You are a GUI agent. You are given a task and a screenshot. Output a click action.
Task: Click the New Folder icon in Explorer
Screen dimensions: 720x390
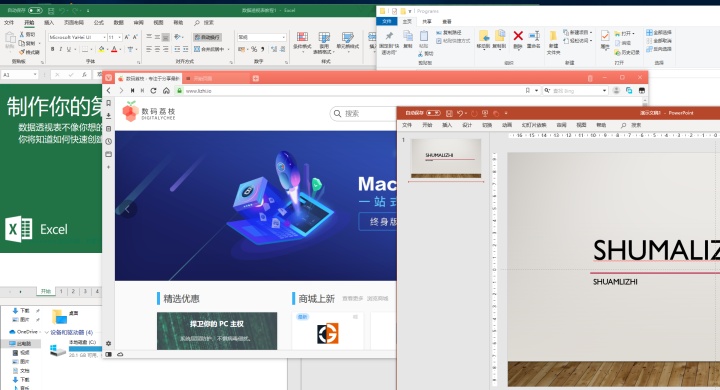click(553, 37)
